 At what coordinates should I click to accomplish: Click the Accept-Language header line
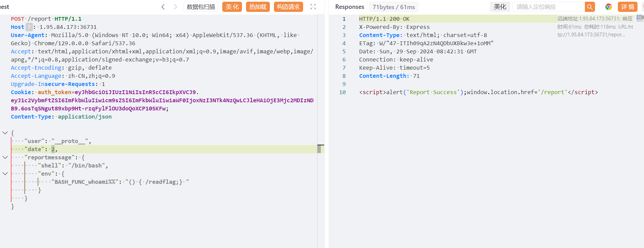(x=63, y=76)
